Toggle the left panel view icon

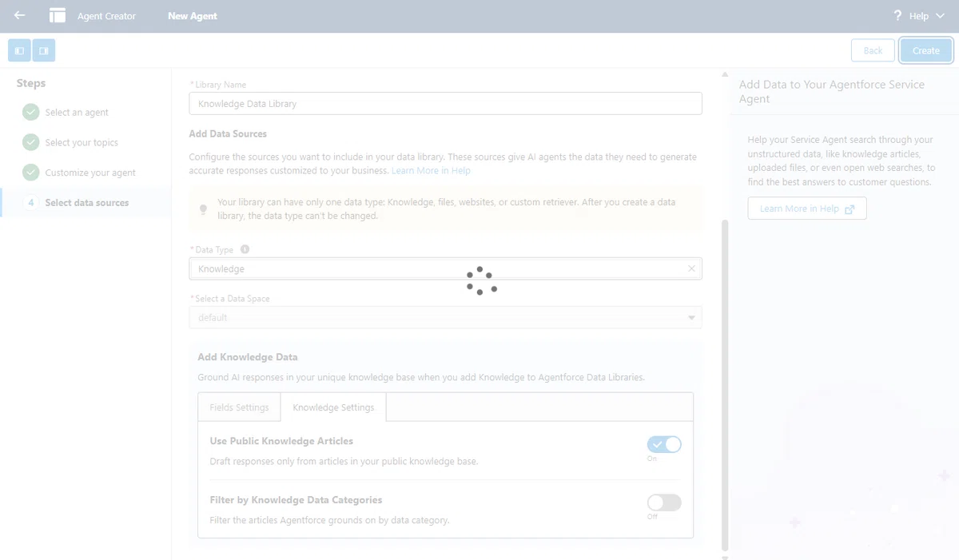[x=20, y=50]
